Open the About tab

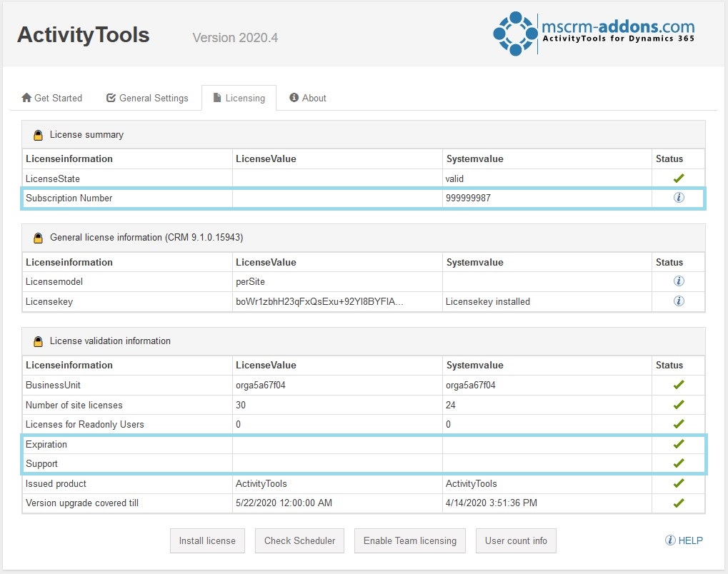tap(307, 98)
